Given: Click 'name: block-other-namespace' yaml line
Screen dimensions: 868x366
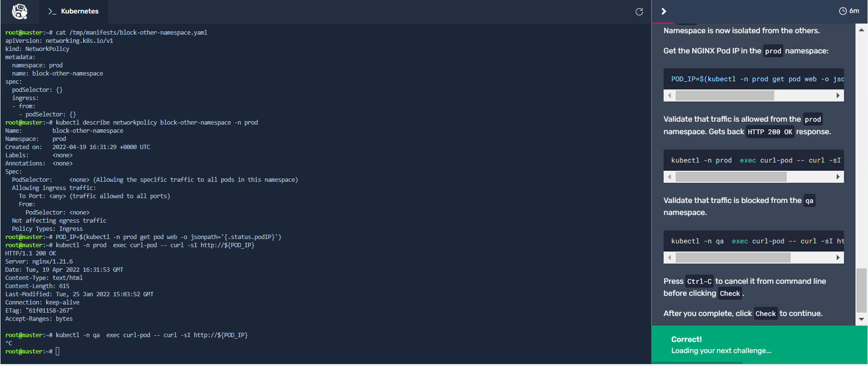Looking at the screenshot, I should 58,74.
